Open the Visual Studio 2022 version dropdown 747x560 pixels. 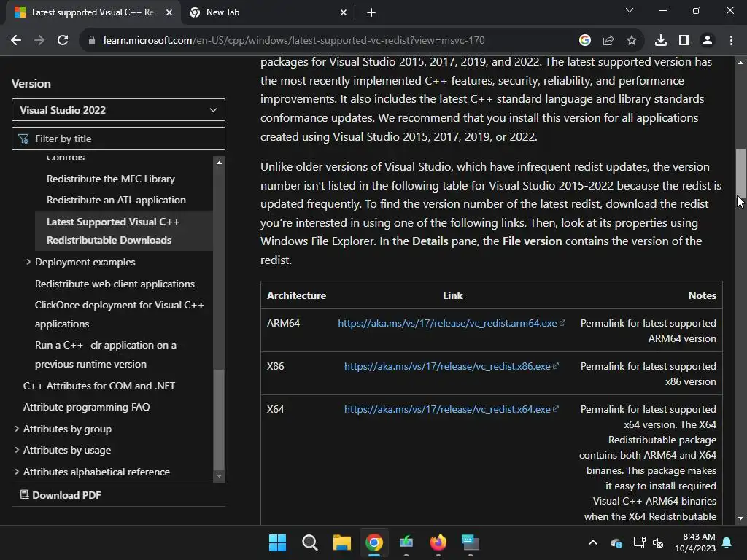(x=118, y=110)
